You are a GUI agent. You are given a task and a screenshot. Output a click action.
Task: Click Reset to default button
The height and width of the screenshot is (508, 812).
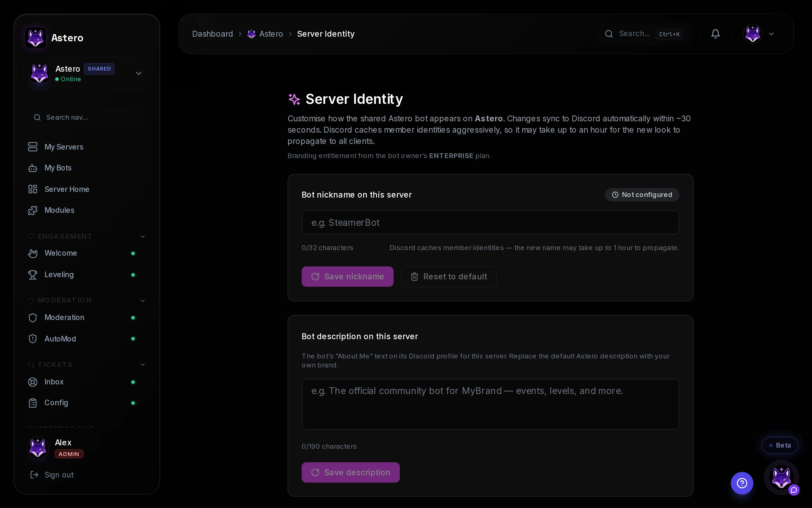(448, 277)
